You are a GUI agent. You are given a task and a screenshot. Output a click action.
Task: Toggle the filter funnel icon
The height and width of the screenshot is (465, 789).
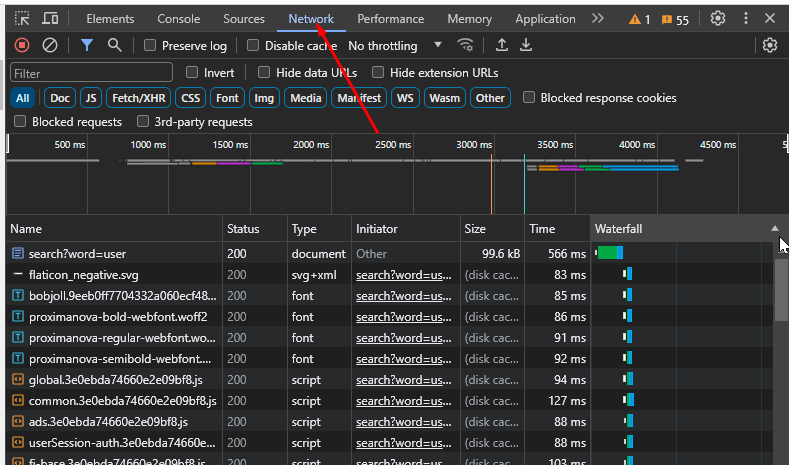[x=87, y=45]
